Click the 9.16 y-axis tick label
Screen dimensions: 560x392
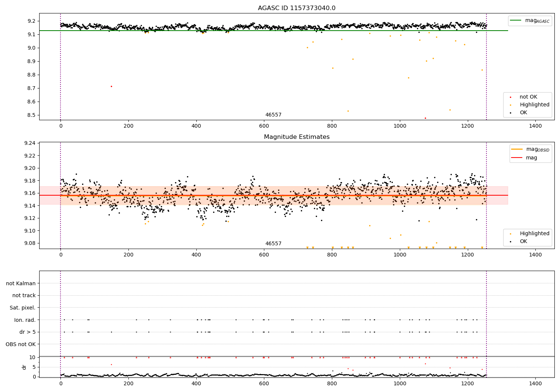point(30,193)
